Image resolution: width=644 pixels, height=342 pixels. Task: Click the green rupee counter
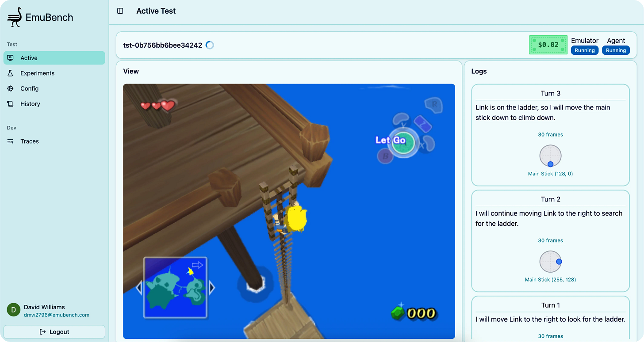[x=414, y=313]
